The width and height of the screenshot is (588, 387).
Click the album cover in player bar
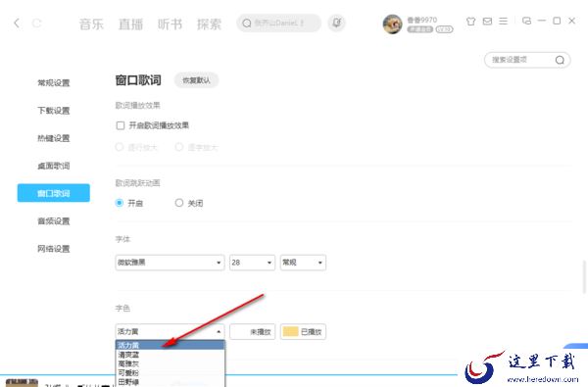tap(22, 383)
